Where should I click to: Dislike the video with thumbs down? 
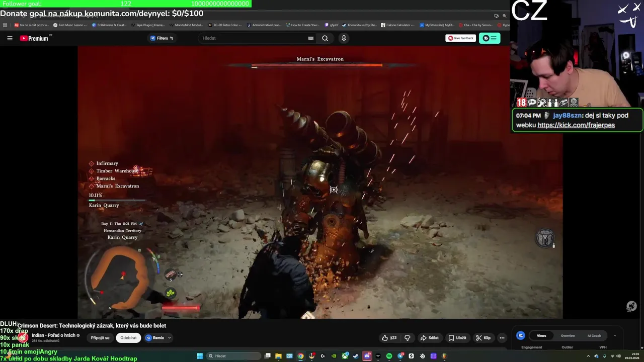(x=408, y=338)
